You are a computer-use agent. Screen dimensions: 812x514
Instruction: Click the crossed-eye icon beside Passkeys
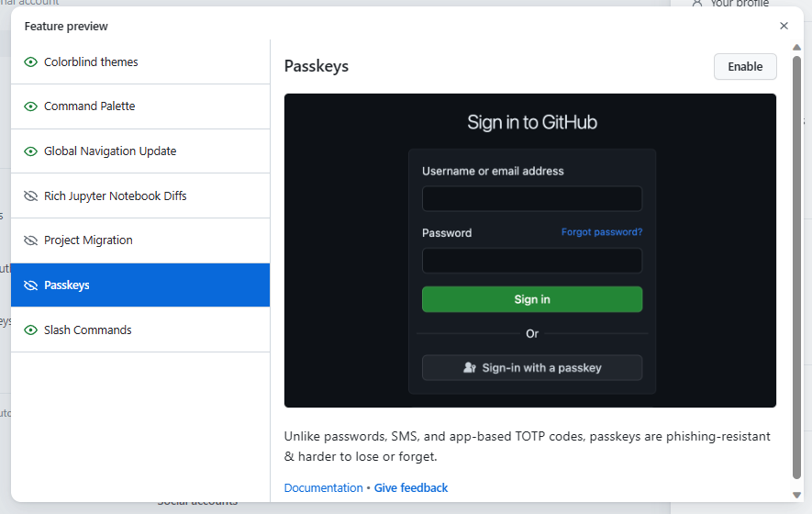(30, 285)
